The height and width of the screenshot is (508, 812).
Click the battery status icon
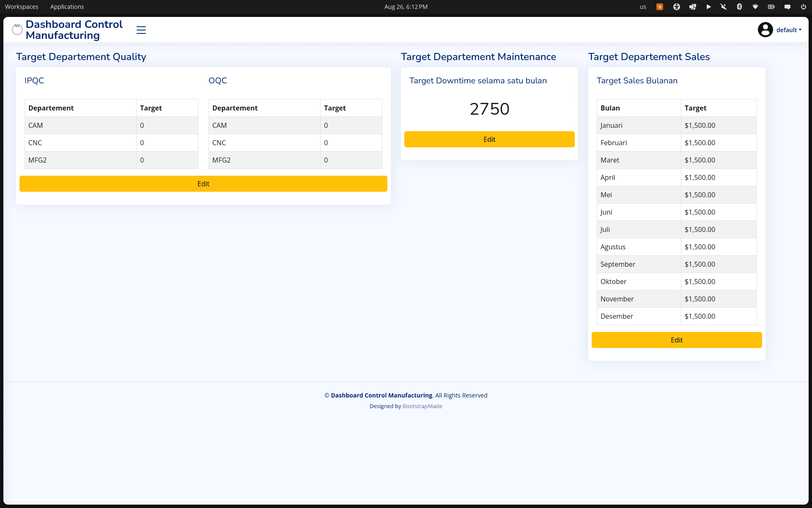[x=771, y=7]
